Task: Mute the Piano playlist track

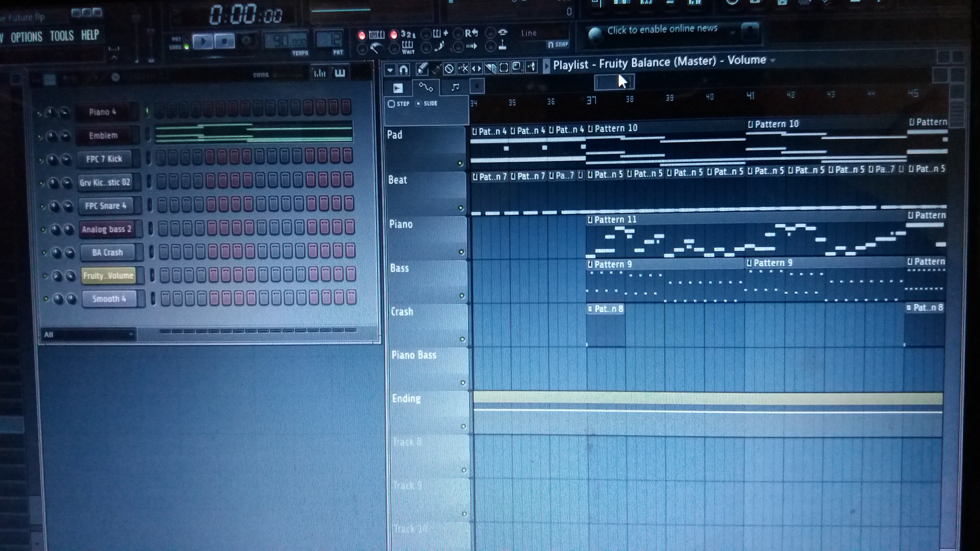Action: [462, 252]
